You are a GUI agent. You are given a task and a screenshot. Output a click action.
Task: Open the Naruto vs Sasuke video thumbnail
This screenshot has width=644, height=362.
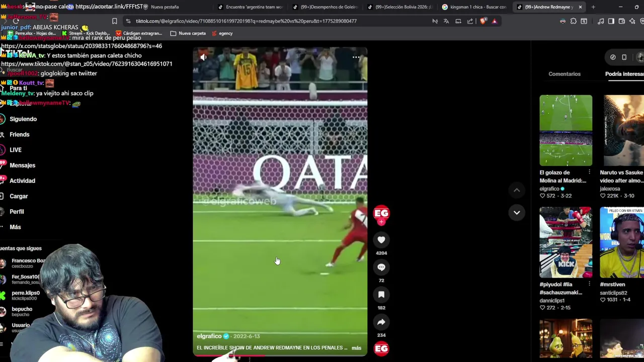pos(624,130)
